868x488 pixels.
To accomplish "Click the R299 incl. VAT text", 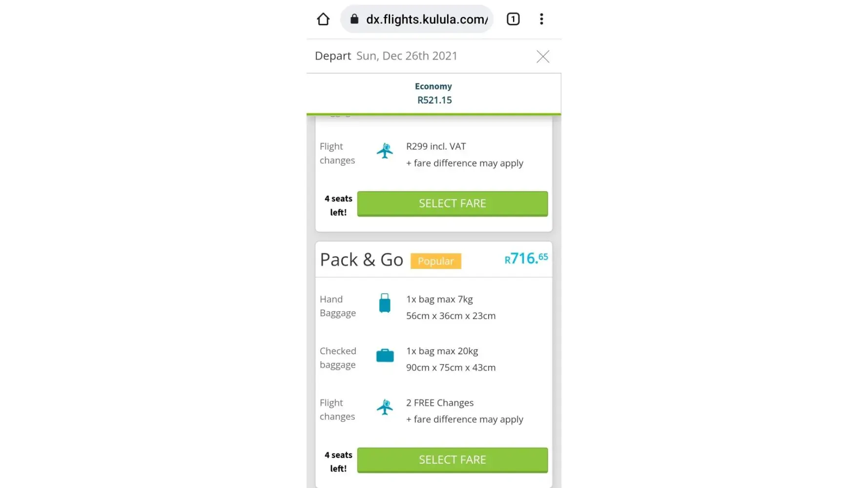I will tap(435, 146).
